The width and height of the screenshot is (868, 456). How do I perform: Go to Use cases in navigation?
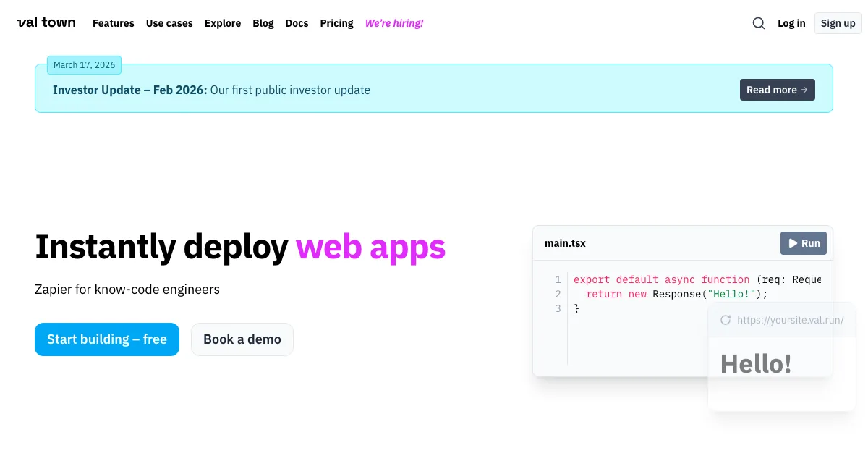[169, 23]
